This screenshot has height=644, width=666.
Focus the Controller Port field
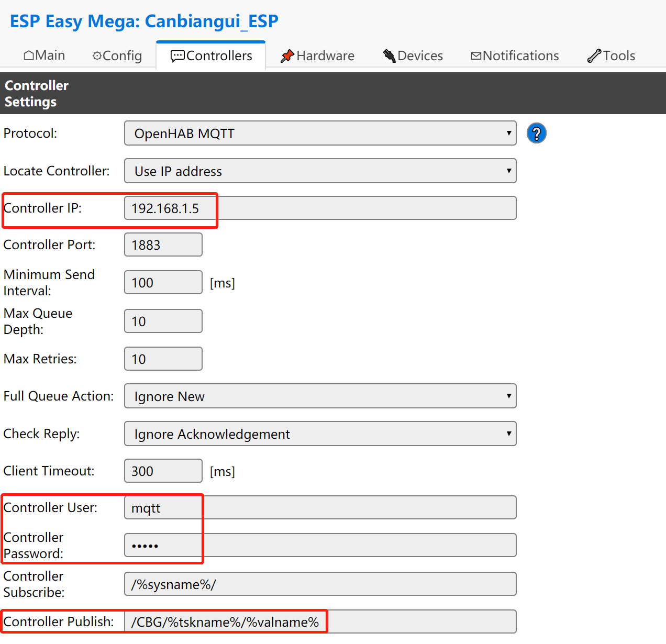(x=163, y=245)
